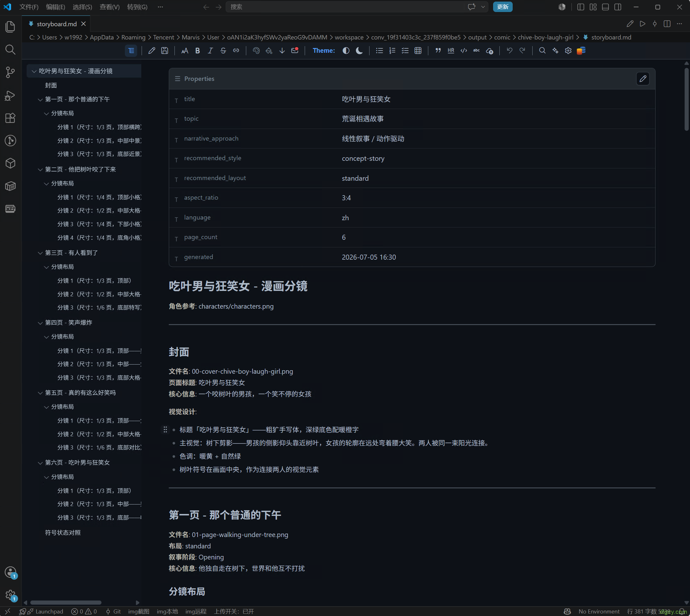Click Git in status bar
Image resolution: width=690 pixels, height=616 pixels.
[x=113, y=611]
